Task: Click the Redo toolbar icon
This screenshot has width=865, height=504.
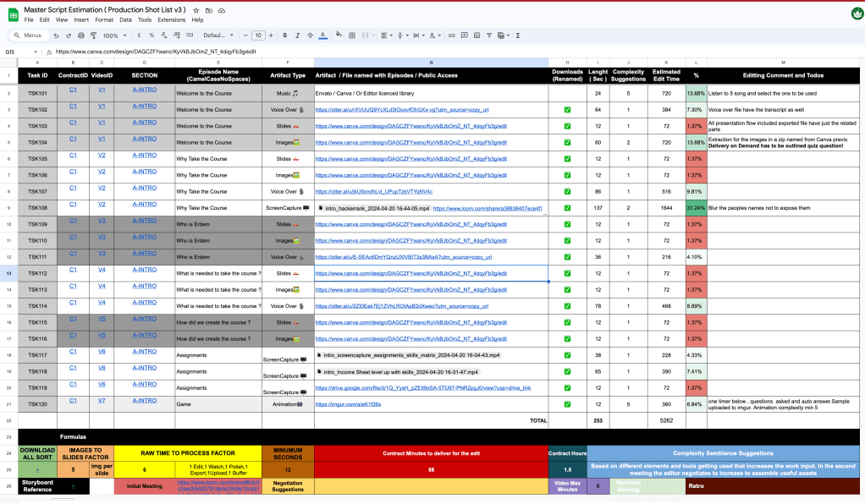Action: [x=69, y=36]
